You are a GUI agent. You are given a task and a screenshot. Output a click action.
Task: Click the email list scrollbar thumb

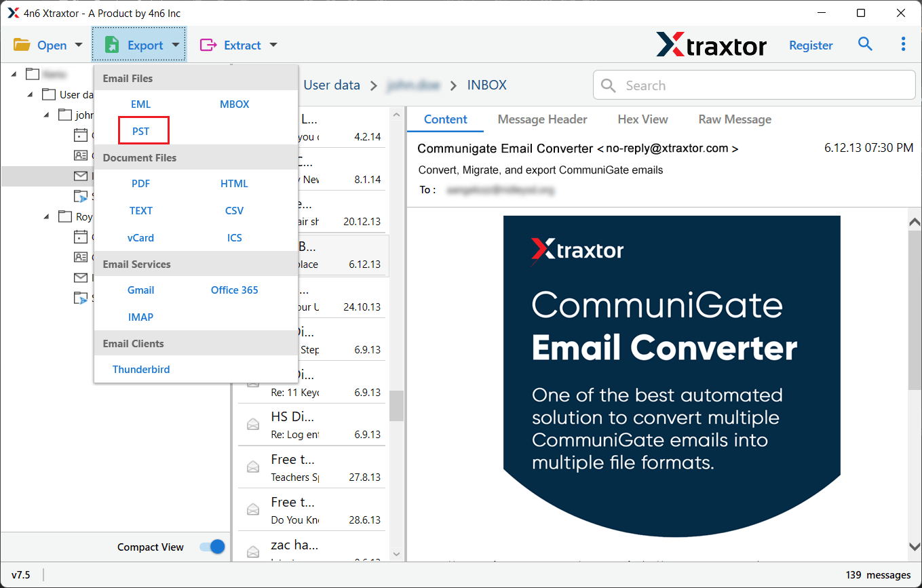pyautogui.click(x=396, y=406)
